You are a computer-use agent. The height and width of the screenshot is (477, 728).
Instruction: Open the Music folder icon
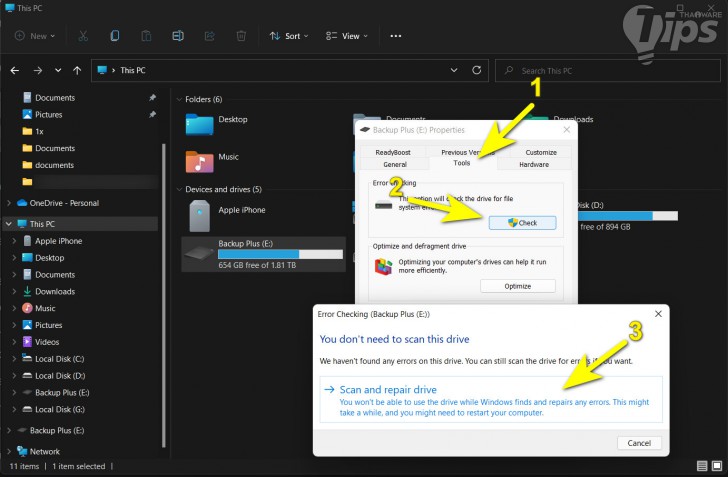click(199, 162)
